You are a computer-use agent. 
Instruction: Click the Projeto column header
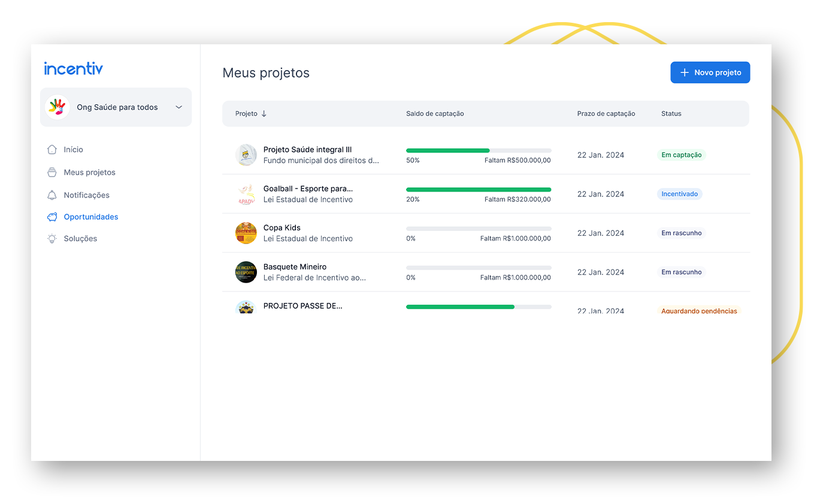(246, 114)
